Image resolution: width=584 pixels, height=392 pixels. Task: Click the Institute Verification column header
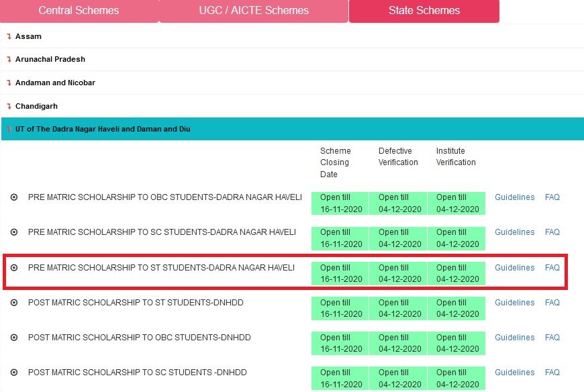coord(456,156)
